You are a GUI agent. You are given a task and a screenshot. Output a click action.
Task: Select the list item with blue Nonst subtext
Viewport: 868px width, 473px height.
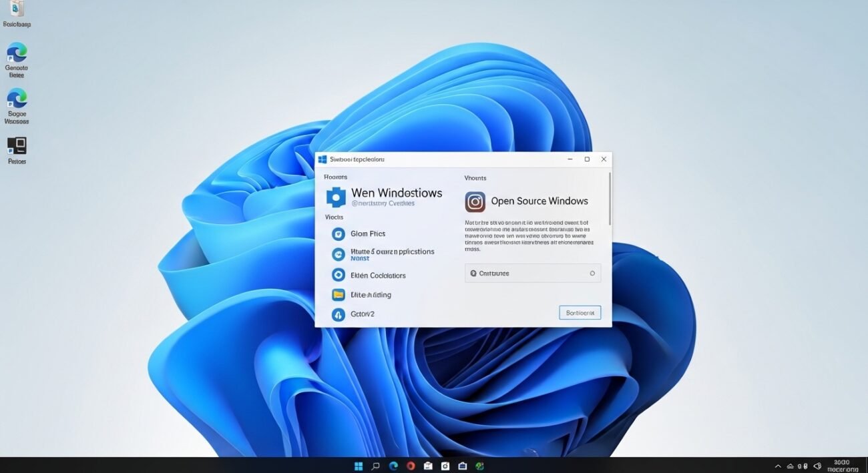pyautogui.click(x=392, y=254)
